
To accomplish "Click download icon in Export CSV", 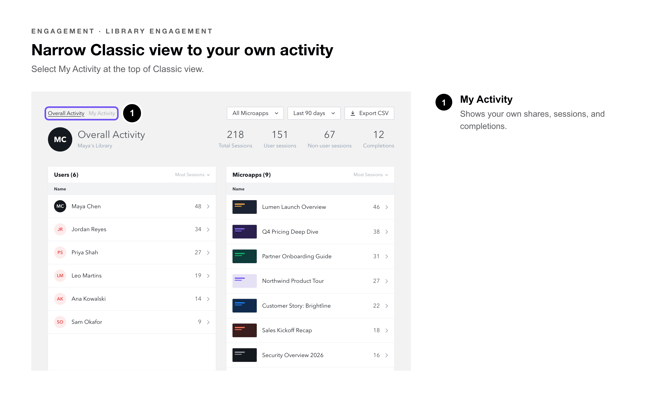I will pos(353,113).
